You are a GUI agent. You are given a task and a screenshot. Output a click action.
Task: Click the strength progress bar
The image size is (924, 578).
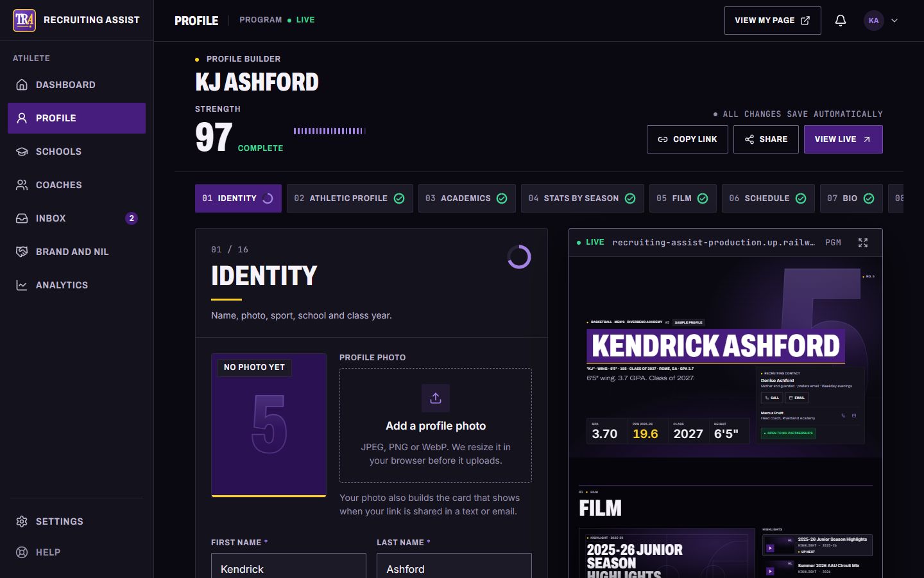click(x=330, y=131)
